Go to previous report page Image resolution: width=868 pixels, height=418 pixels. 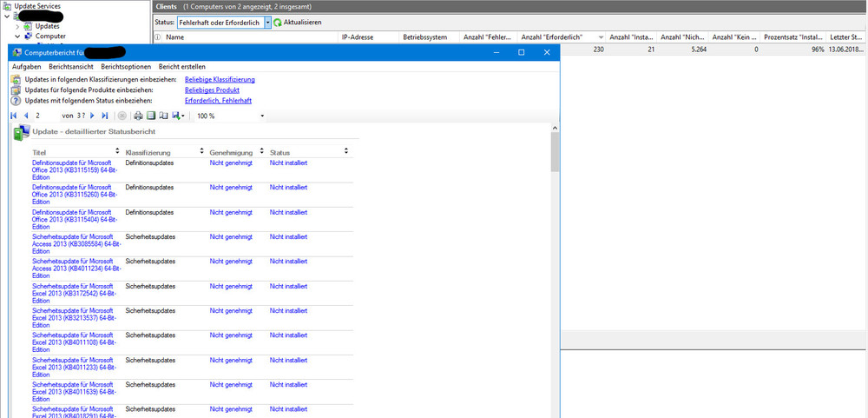point(26,116)
